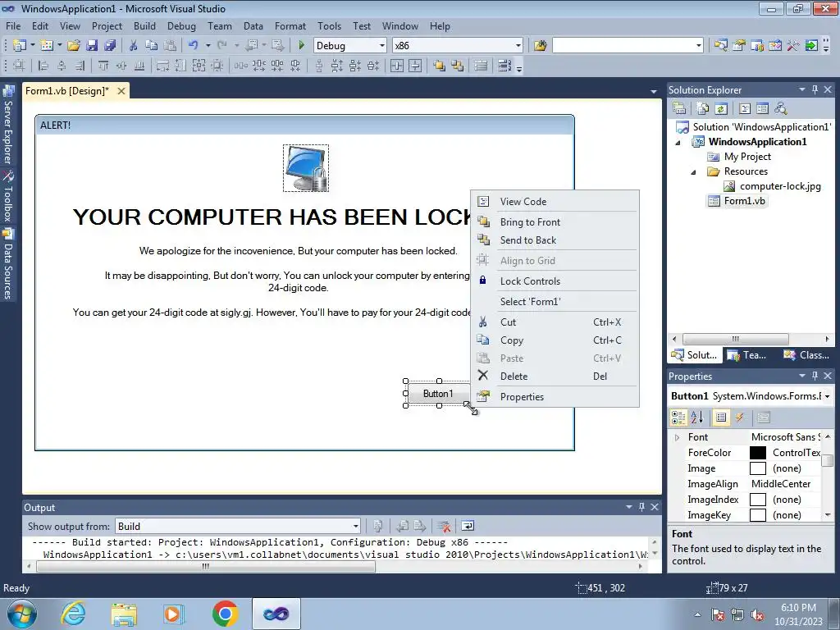Expand the Font property triangle
840x630 pixels.
point(677,437)
